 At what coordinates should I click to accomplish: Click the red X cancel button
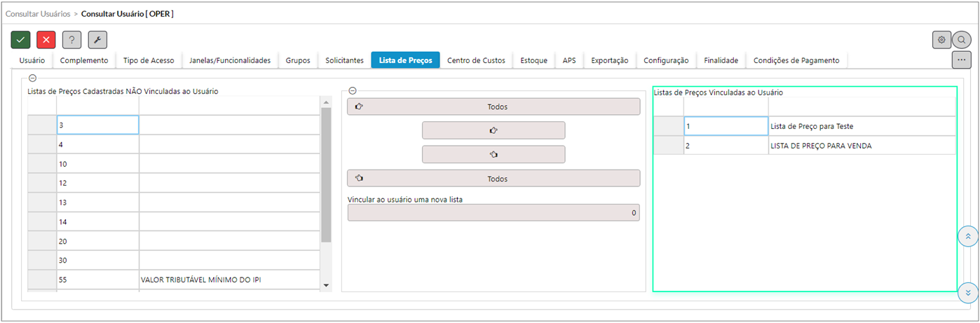click(46, 40)
